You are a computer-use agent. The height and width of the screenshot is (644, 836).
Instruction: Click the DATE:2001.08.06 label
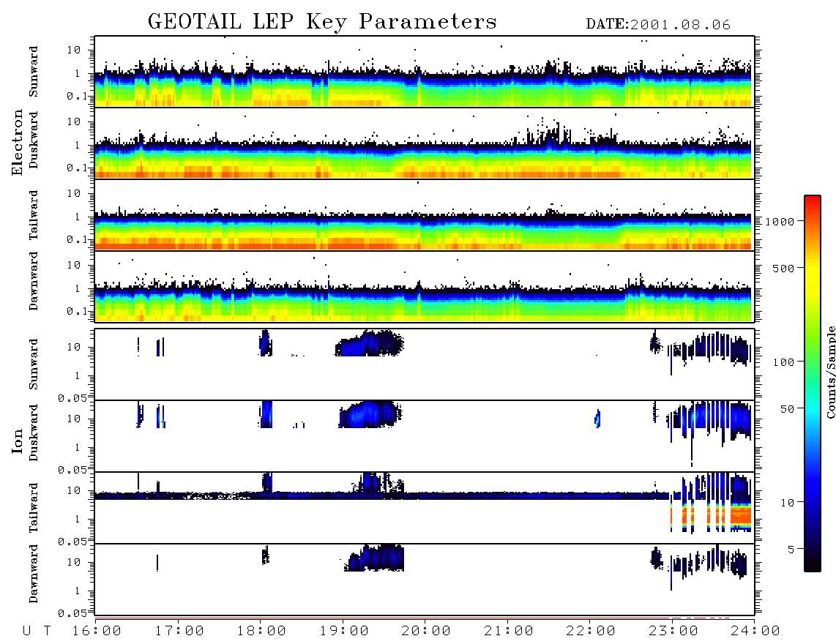[x=658, y=25]
